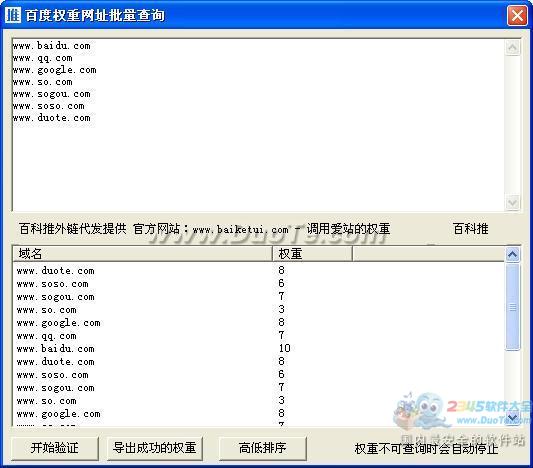Select first www.sogou.com result row

258,297
